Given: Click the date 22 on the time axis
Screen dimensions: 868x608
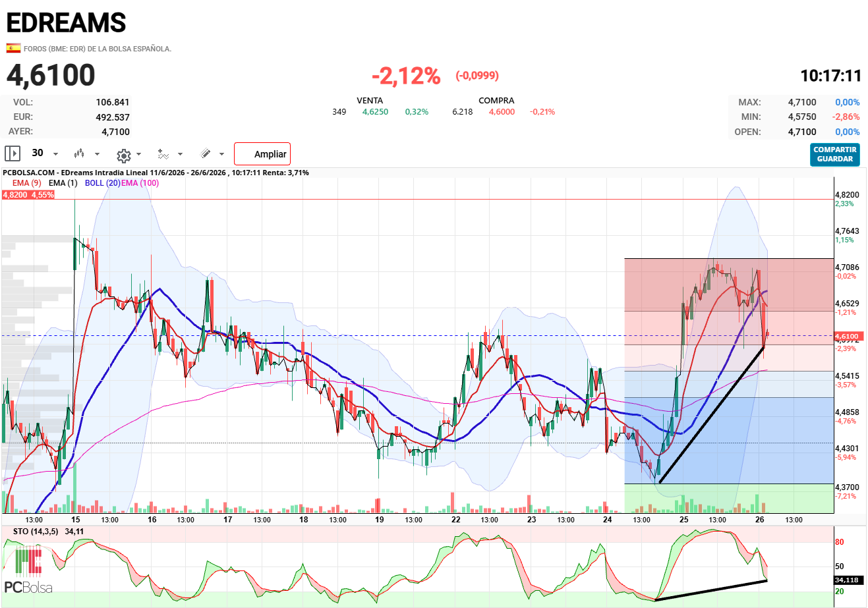Looking at the screenshot, I should (x=456, y=519).
